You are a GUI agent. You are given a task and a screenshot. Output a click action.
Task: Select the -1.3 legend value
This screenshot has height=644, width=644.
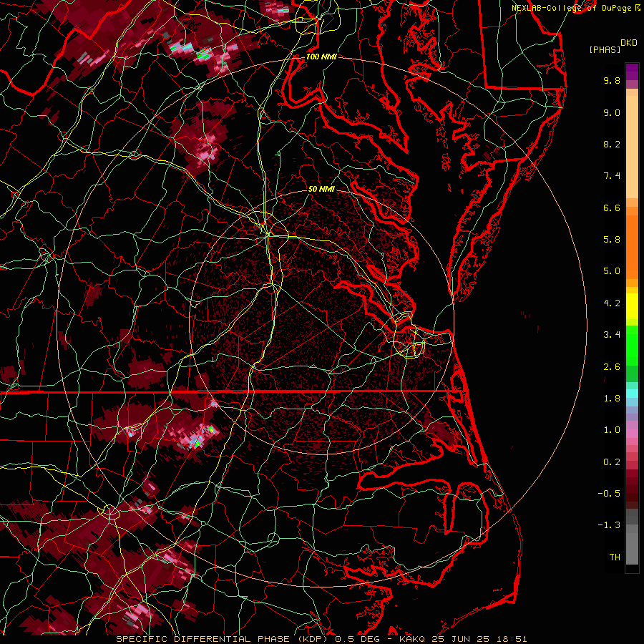609,525
